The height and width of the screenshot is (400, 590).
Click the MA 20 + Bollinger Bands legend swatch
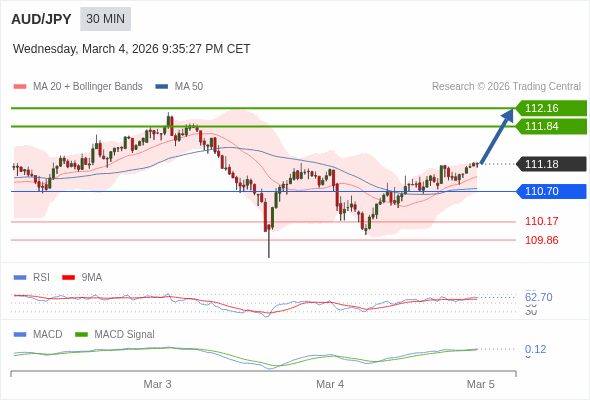20,87
